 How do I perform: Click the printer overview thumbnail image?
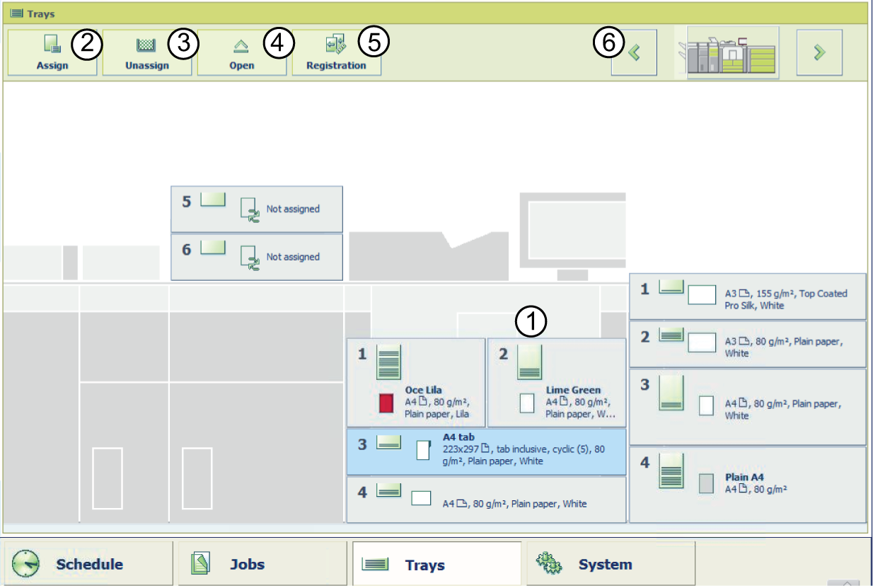point(727,52)
